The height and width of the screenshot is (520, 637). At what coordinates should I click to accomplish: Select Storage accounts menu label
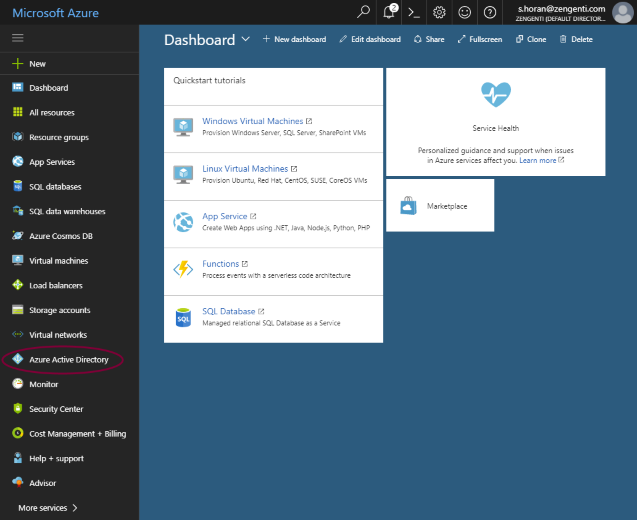[x=60, y=310]
